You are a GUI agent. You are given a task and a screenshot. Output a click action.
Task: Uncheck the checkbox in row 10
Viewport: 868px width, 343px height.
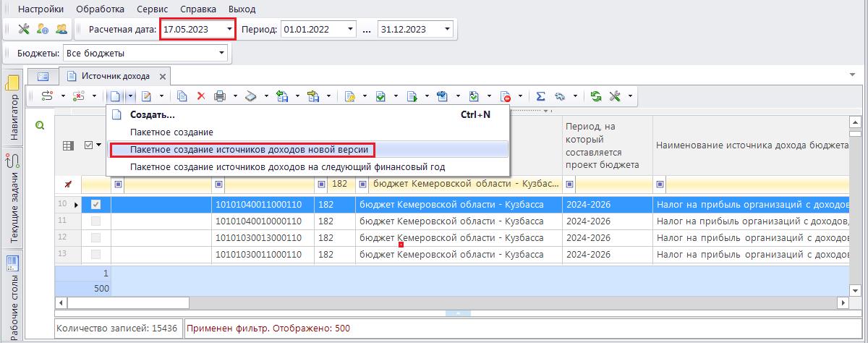(x=95, y=205)
